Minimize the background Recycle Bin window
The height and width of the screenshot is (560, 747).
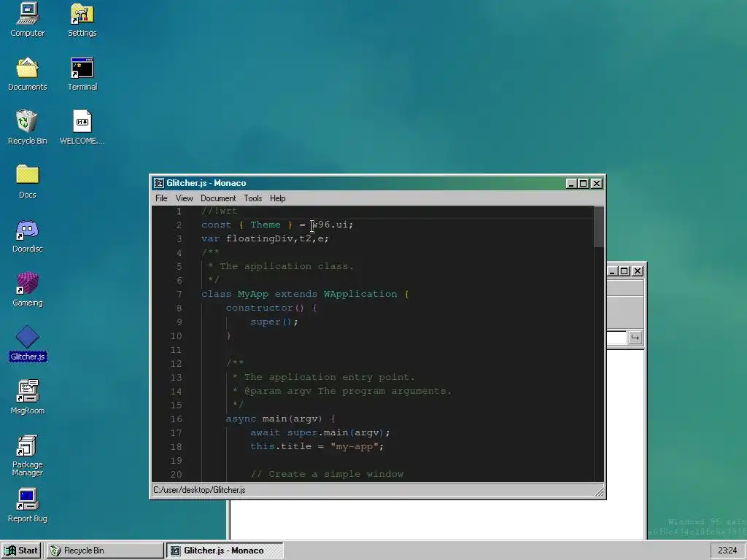[613, 271]
